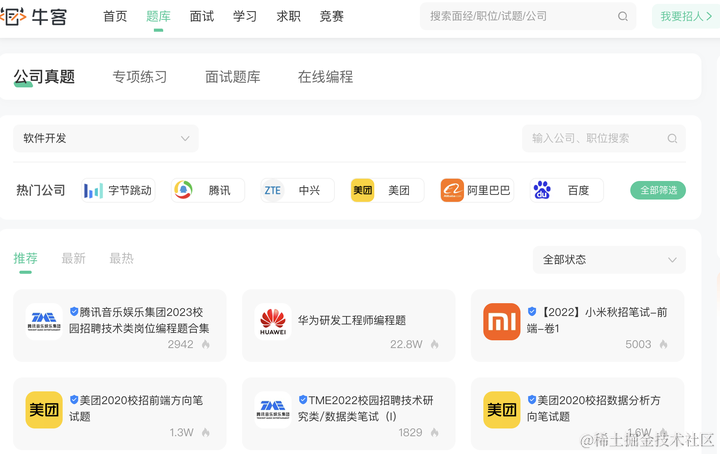Select the 百度 company chip
This screenshot has height=454, width=720.
[x=567, y=190]
